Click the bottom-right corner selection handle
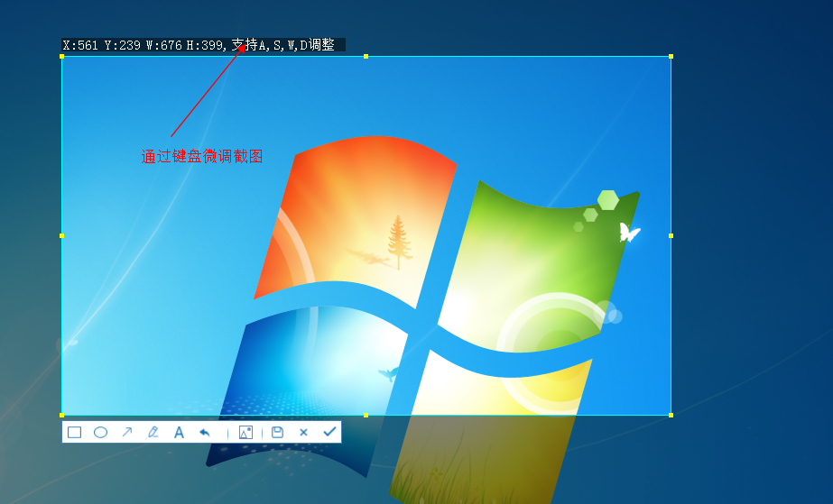The image size is (833, 504). click(671, 415)
